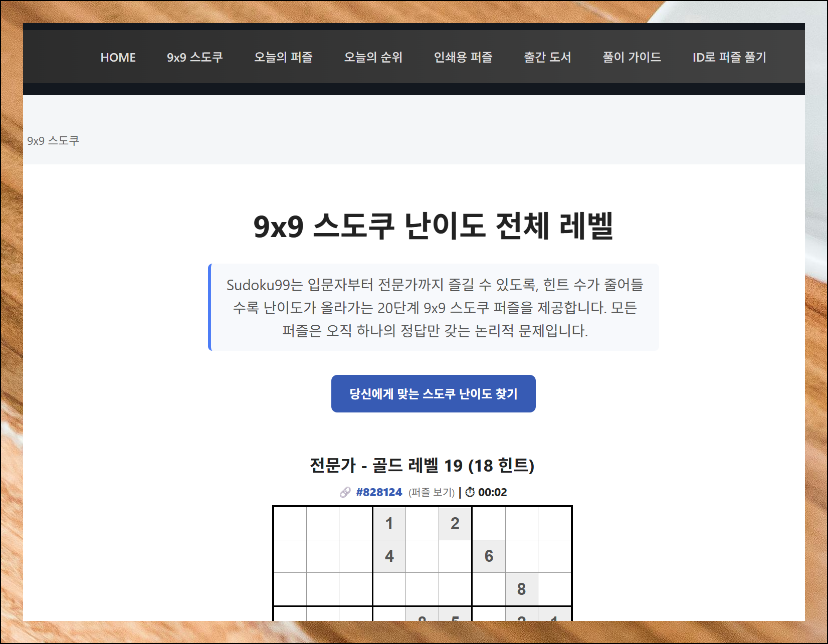828x644 pixels.
Task: Select the sudoku cell containing 8 in third row
Action: tap(522, 589)
